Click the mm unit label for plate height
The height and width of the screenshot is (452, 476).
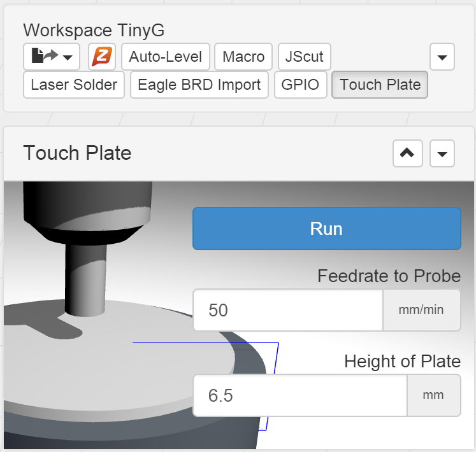coord(433,395)
